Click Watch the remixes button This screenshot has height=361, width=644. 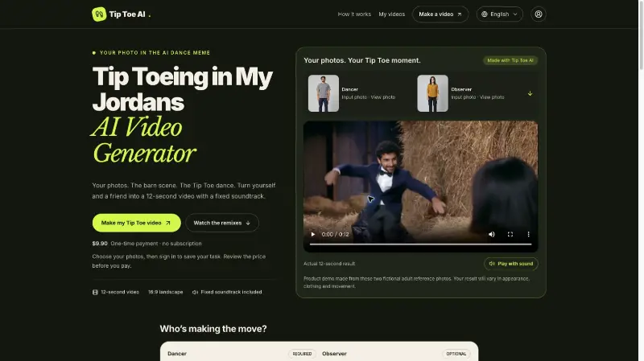click(222, 223)
